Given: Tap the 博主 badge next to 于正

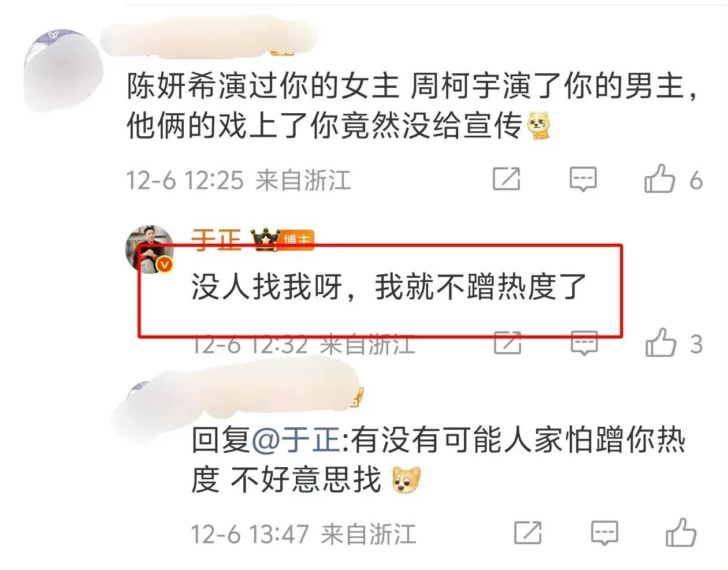Looking at the screenshot, I should click(x=298, y=240).
